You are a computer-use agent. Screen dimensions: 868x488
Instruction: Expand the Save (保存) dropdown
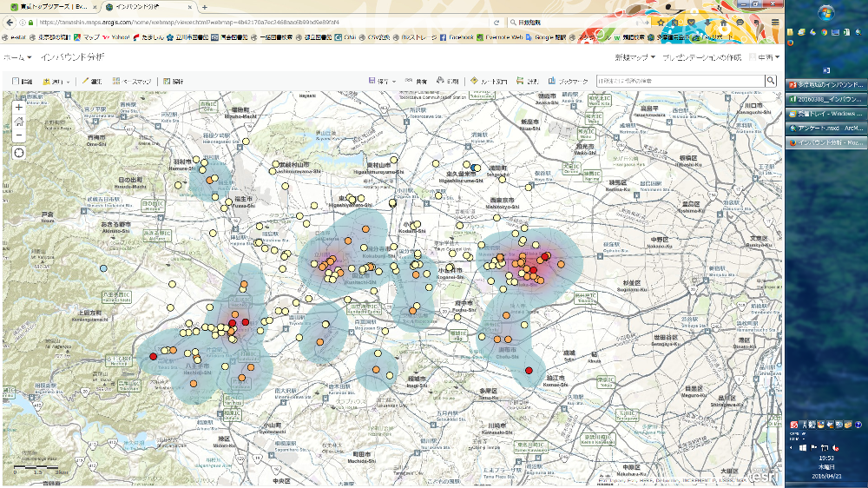(382, 81)
